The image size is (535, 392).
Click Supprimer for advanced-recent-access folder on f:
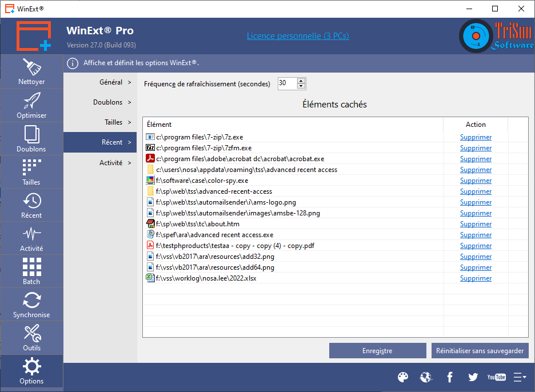click(x=476, y=191)
